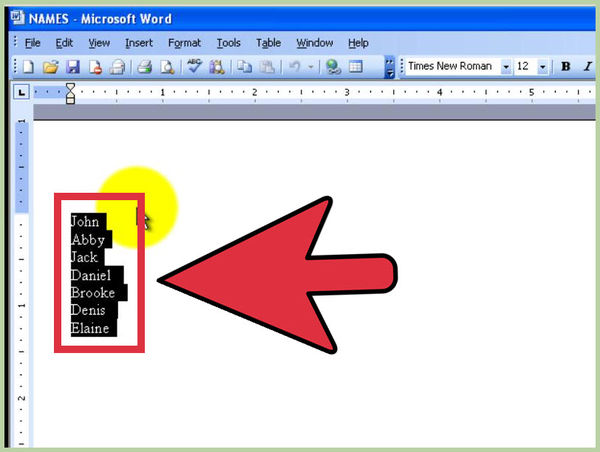This screenshot has width=600, height=452.
Task: Click the name Abby in the document
Action: [88, 240]
